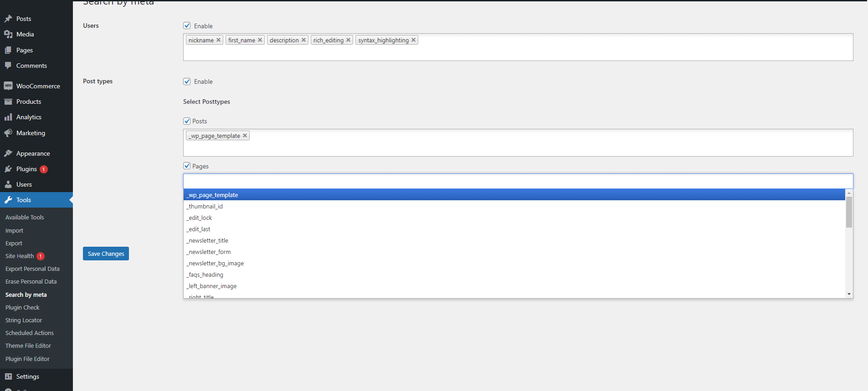Click the Media icon in sidebar

pos(8,34)
